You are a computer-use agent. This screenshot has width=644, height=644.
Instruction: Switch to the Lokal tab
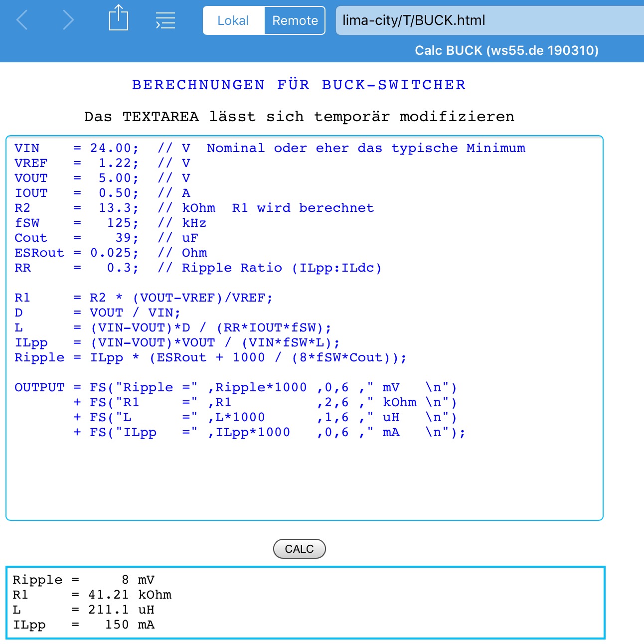pos(233,20)
